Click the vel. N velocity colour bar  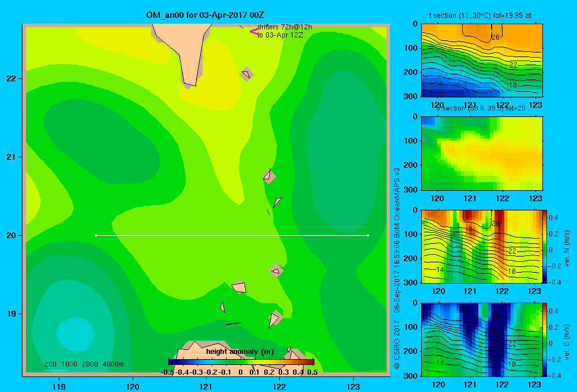(545, 246)
